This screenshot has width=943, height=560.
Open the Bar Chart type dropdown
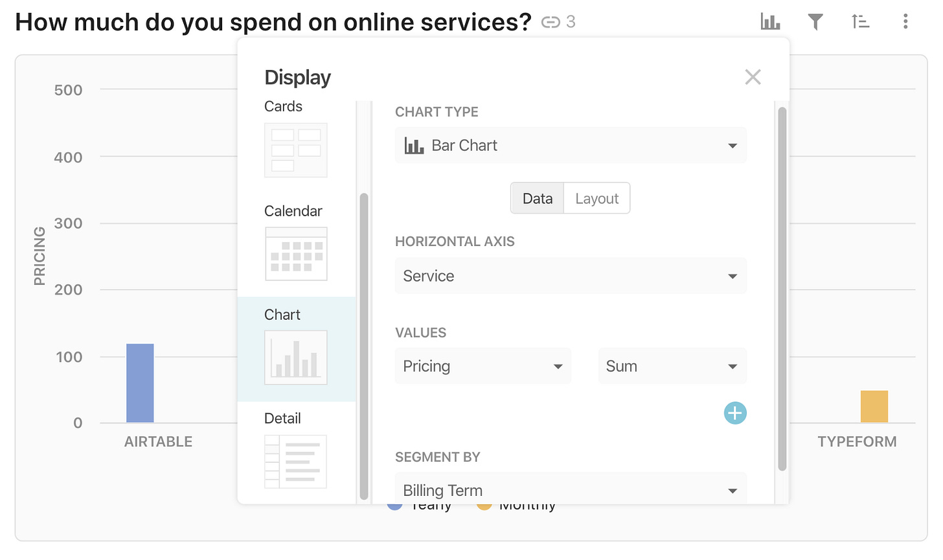[x=571, y=145]
